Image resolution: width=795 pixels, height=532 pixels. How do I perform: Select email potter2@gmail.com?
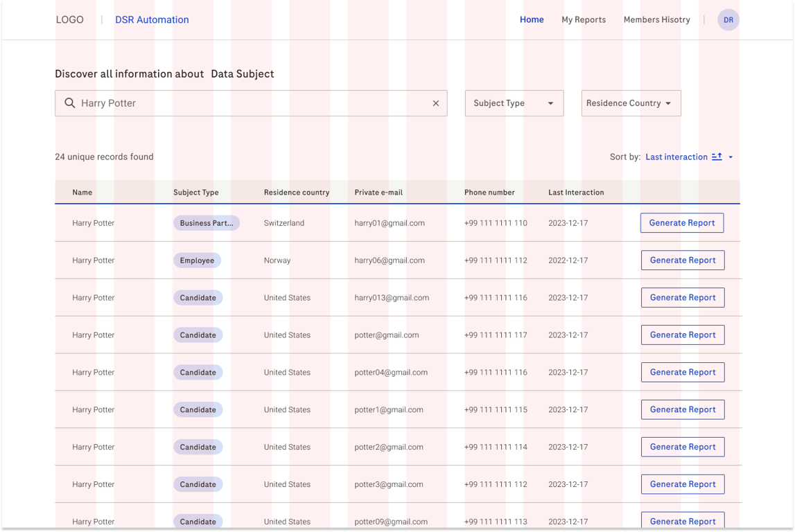tap(388, 447)
